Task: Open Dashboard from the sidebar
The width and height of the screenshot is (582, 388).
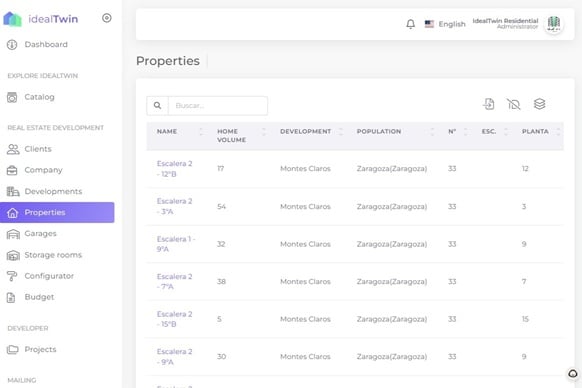Action: click(x=46, y=45)
